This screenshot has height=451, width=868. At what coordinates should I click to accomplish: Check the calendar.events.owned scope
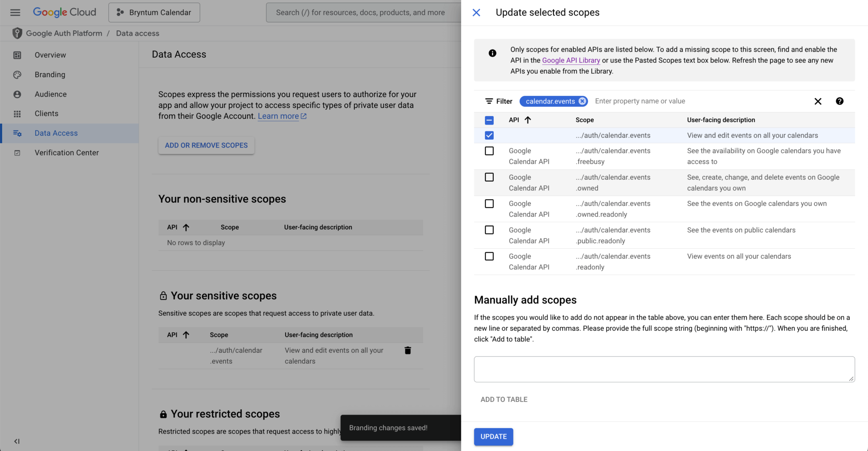(x=489, y=177)
